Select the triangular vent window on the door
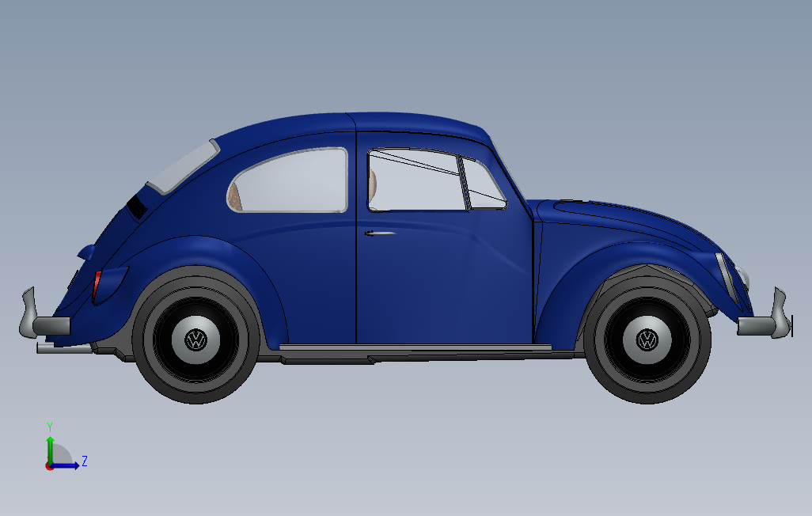Image resolution: width=812 pixels, height=516 pixels. [x=483, y=185]
